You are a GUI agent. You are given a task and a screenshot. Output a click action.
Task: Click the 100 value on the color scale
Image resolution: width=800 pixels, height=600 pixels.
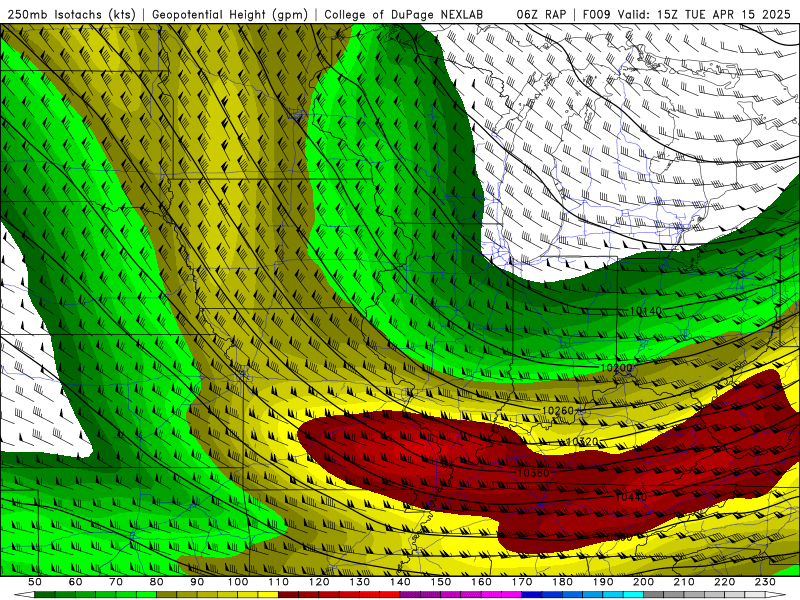[x=238, y=582]
